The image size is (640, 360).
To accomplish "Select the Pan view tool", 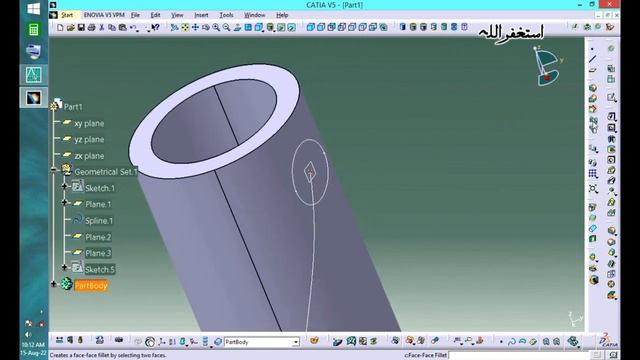I will [x=196, y=27].
